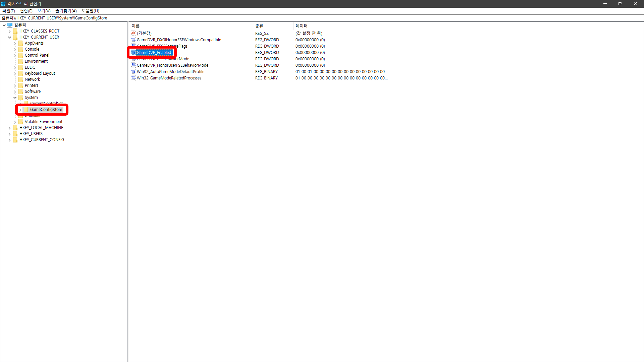Collapse the System key node
This screenshot has width=644, height=362.
15,98
